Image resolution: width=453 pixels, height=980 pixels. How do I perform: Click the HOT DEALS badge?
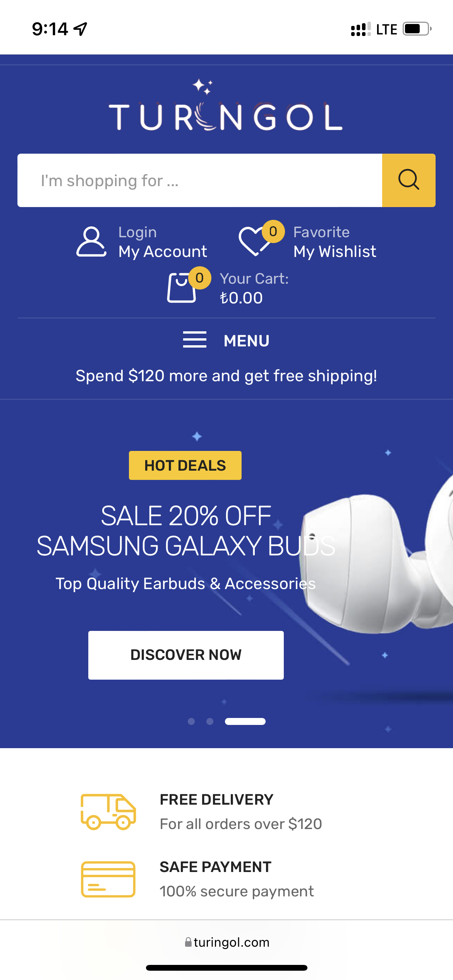tap(185, 465)
